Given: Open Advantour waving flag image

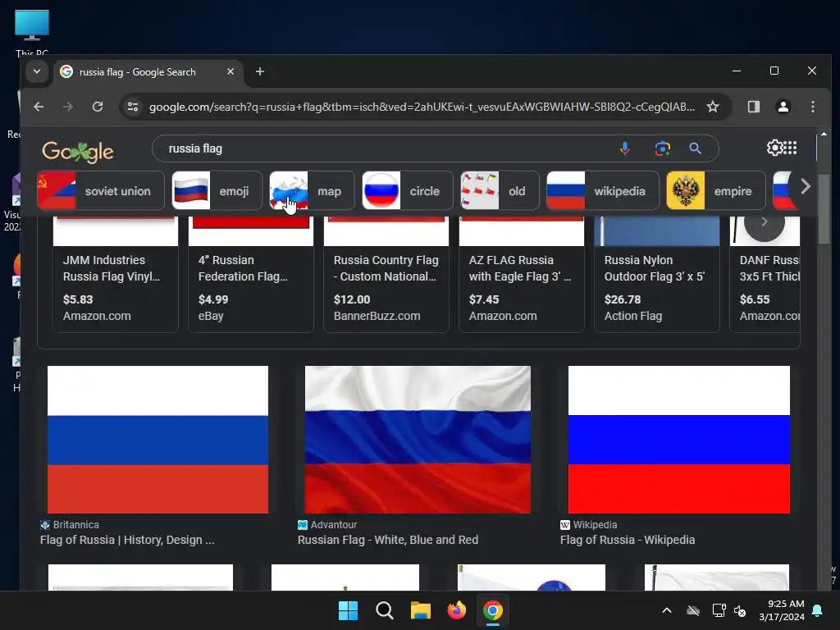Looking at the screenshot, I should pos(418,440).
